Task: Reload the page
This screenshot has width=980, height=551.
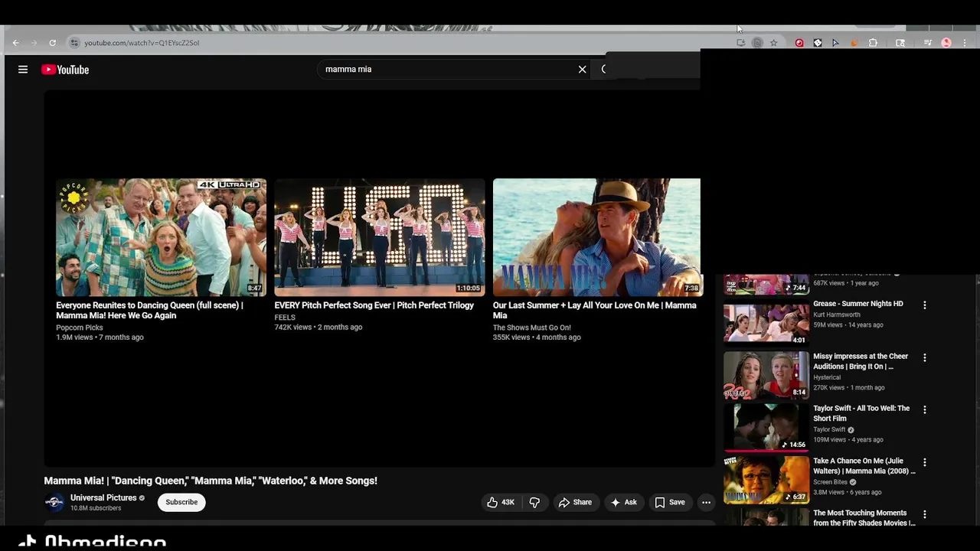Action: [x=52, y=43]
